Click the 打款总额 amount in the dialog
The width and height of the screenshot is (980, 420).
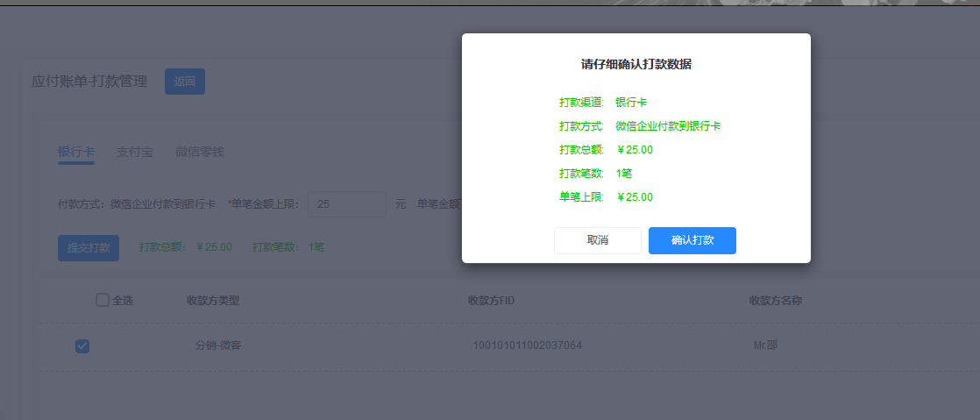(x=635, y=150)
